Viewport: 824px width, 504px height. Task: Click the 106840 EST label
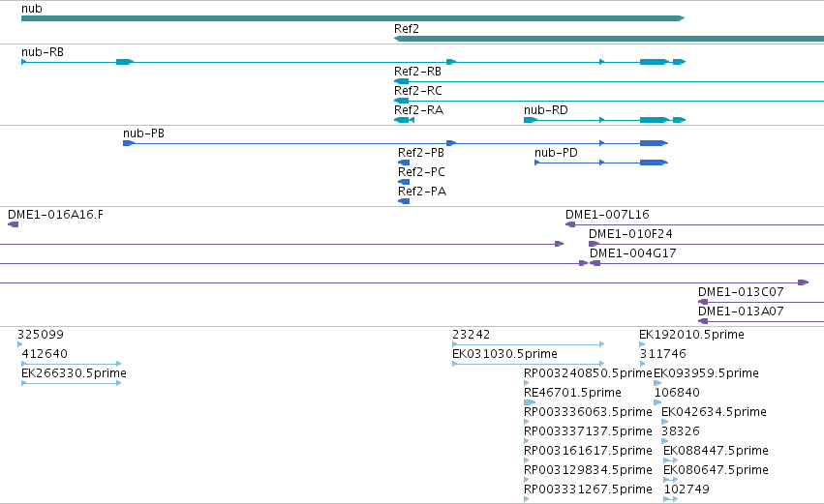[x=677, y=393]
